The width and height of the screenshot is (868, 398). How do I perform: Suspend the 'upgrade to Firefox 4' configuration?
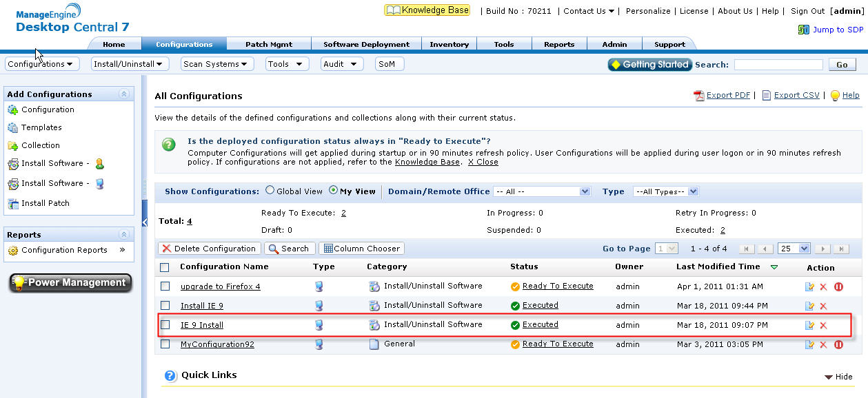click(839, 286)
